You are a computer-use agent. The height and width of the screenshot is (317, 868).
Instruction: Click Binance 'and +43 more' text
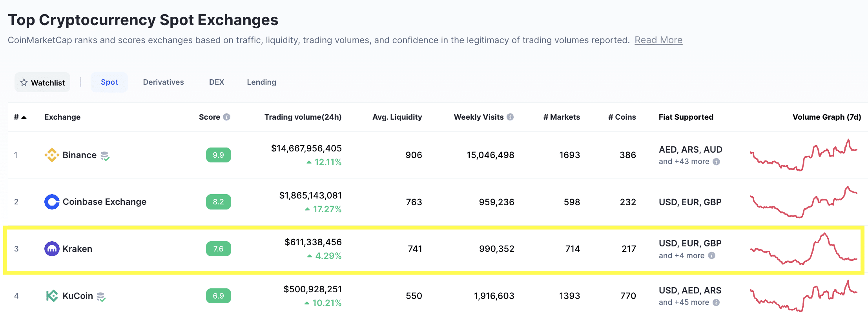pyautogui.click(x=684, y=162)
